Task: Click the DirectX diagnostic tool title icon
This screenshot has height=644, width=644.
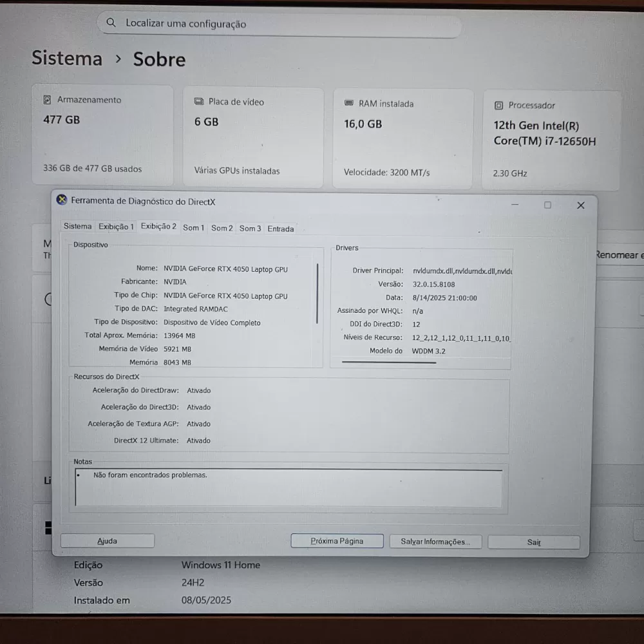Action: 62,200
